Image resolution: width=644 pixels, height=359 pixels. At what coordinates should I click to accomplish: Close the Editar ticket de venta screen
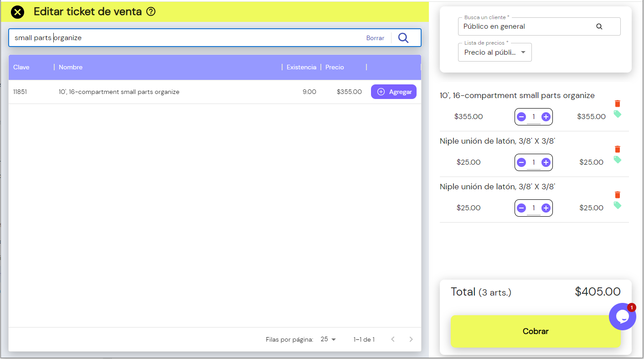(17, 12)
